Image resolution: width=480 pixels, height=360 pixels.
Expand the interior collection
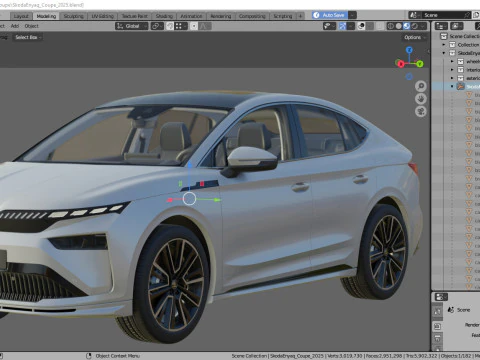(452, 70)
